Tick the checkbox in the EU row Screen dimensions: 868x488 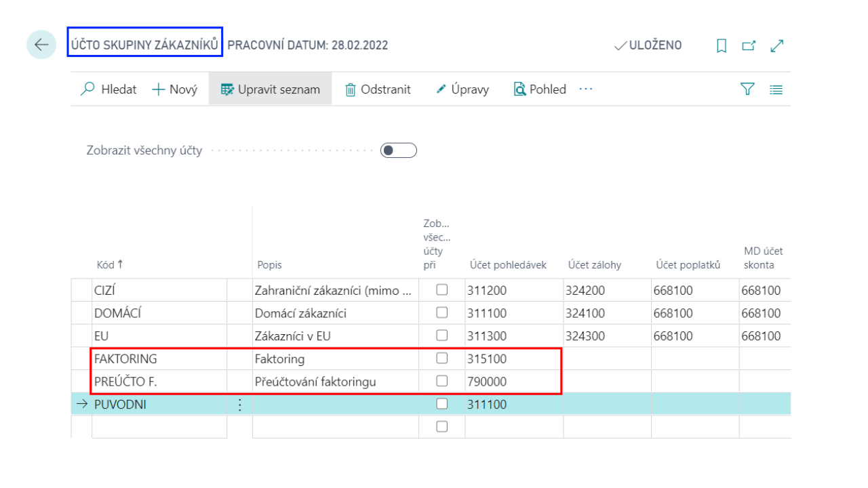coord(441,335)
